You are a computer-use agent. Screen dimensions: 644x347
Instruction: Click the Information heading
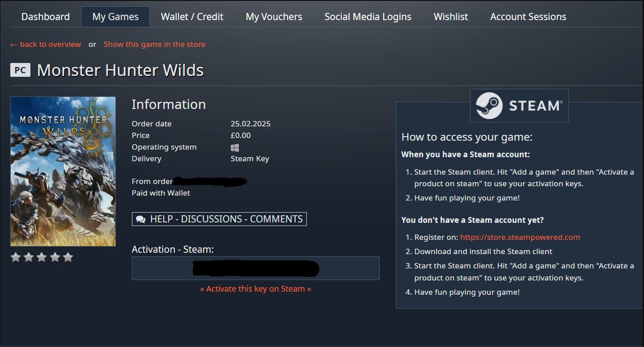click(x=169, y=104)
